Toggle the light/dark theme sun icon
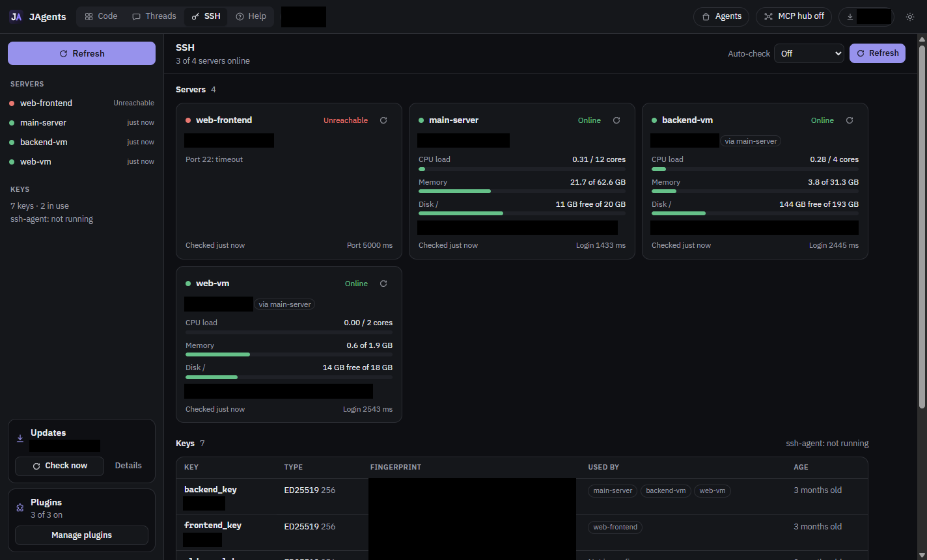 point(910,17)
